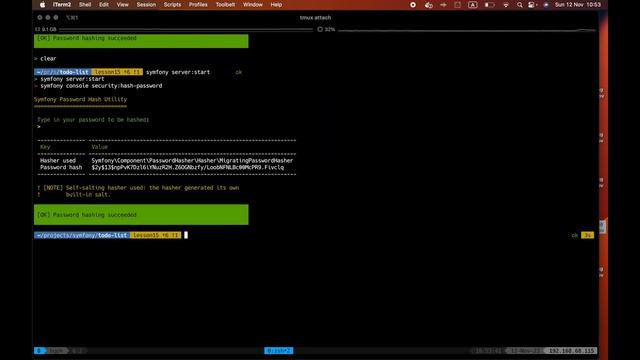Click the Value column header
Image resolution: width=640 pixels, height=360 pixels.
coord(100,147)
